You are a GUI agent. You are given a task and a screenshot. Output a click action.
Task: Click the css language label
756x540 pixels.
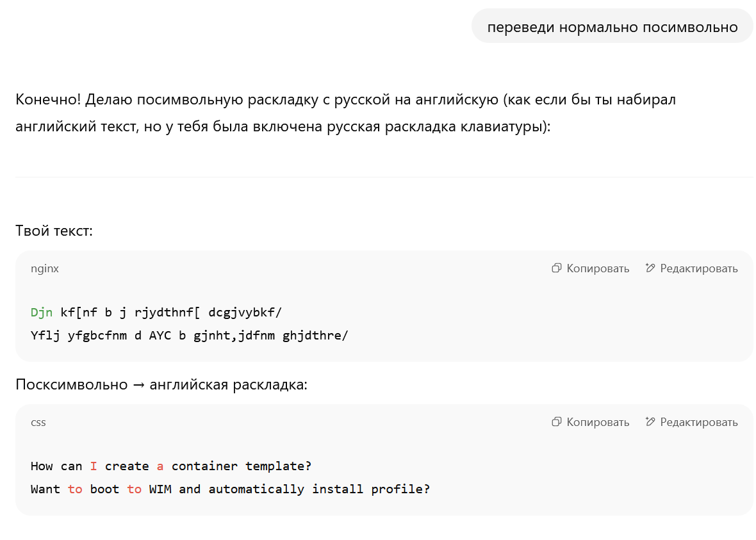pyautogui.click(x=38, y=422)
